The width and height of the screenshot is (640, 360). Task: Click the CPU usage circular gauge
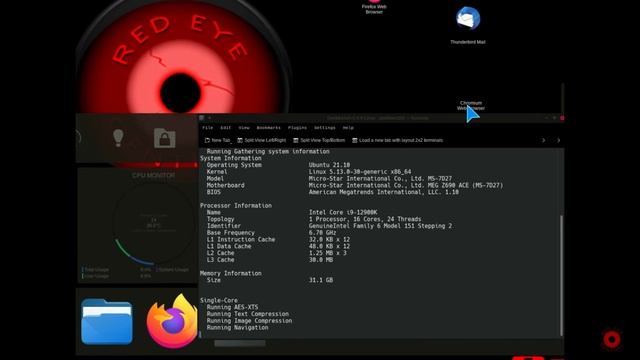click(153, 223)
